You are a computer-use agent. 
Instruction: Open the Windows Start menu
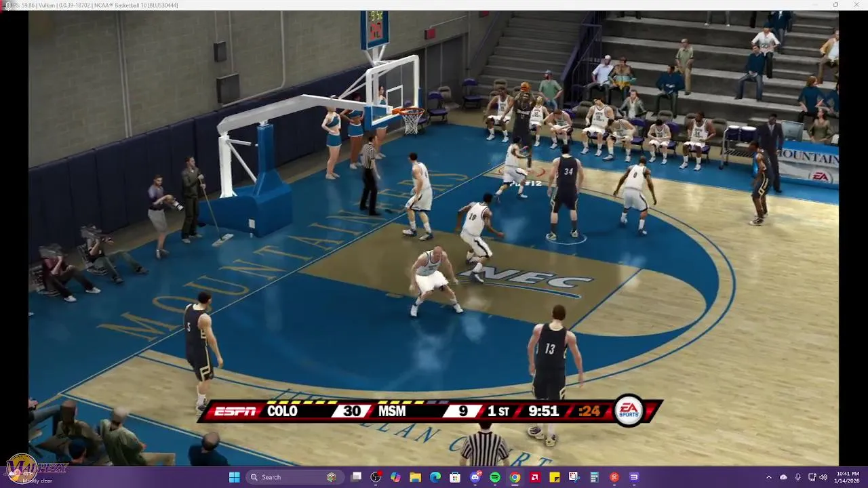234,477
